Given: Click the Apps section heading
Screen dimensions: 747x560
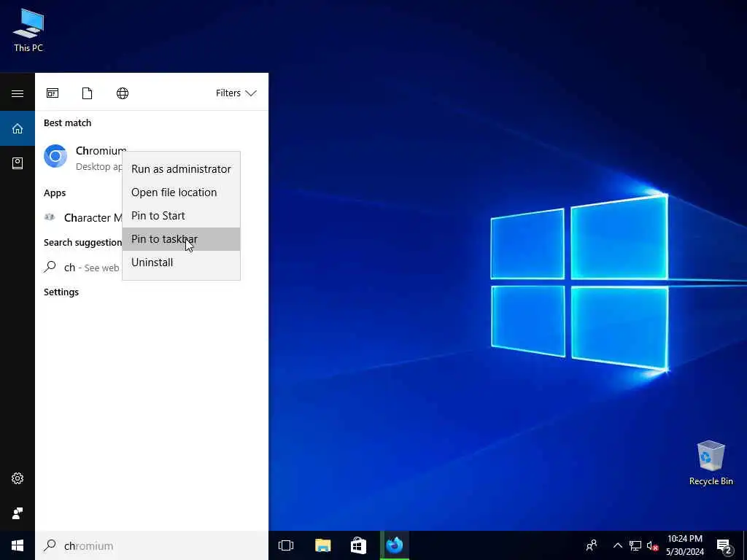Looking at the screenshot, I should [x=55, y=192].
